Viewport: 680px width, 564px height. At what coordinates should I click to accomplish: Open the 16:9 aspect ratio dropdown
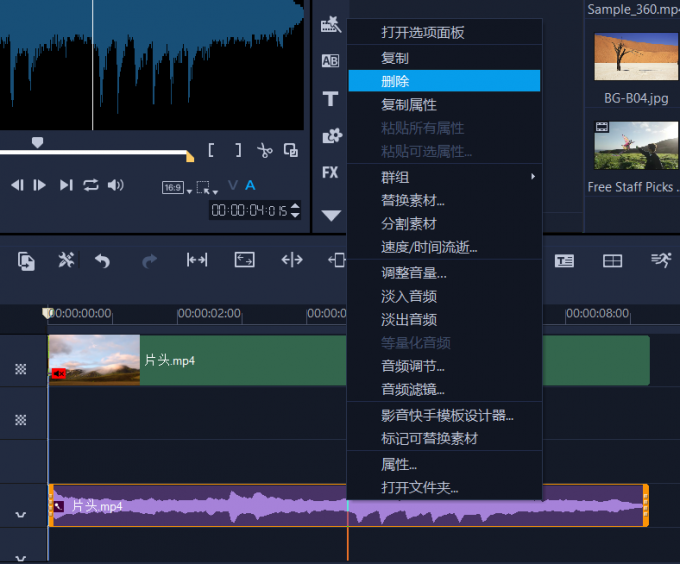177,188
